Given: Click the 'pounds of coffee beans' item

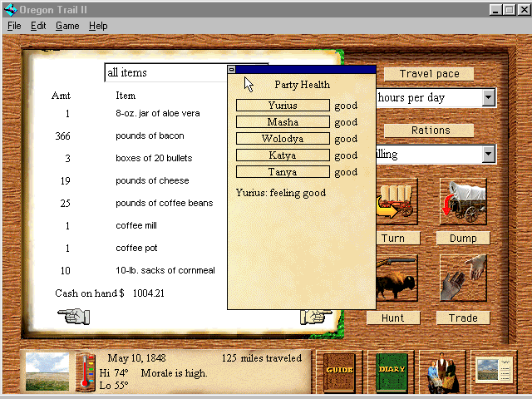Looking at the screenshot, I should 165,203.
